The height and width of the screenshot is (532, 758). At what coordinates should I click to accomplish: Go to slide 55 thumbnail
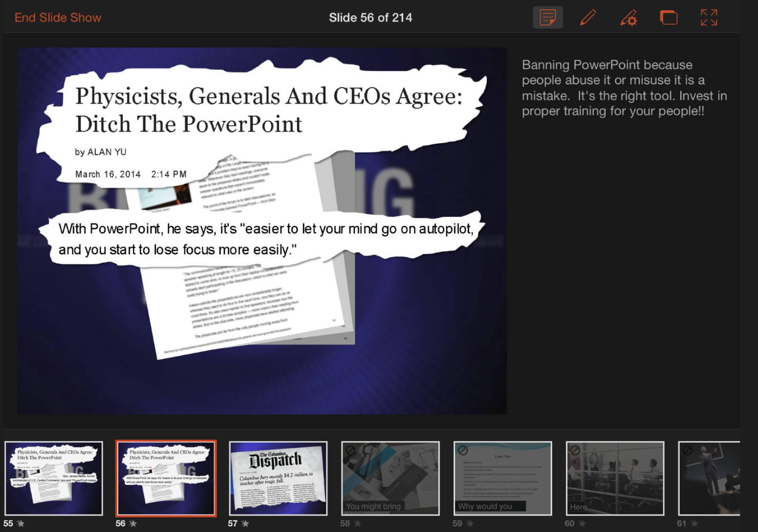(54, 478)
